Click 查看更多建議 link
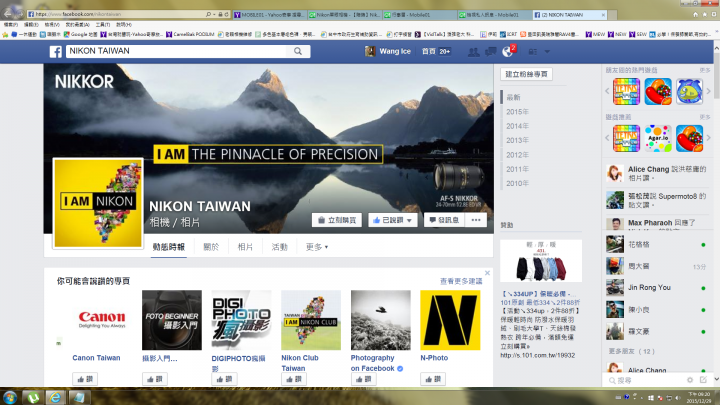The width and height of the screenshot is (720, 405). tap(461, 281)
